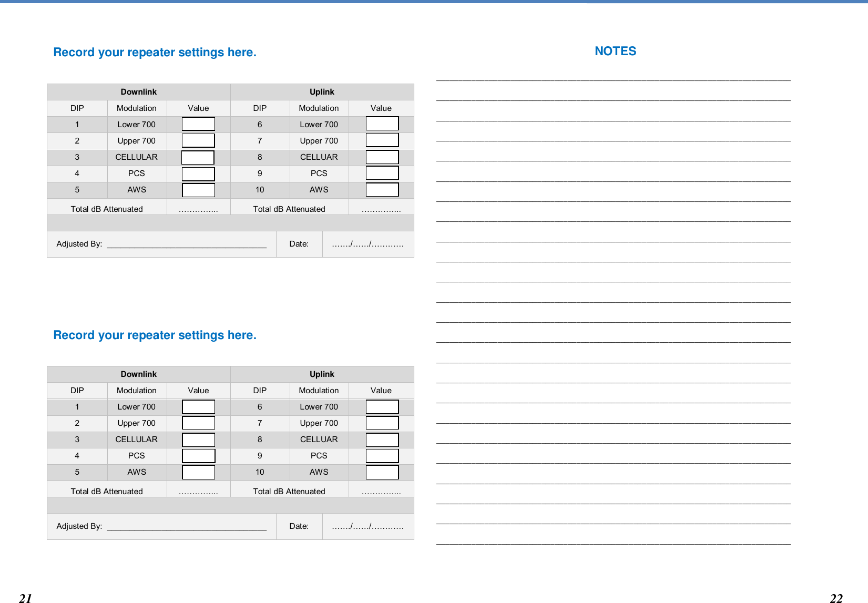This screenshot has height=603, width=868.
Task: Click the bottom 'Record your repeater settings here.' heading
Action: [x=155, y=335]
